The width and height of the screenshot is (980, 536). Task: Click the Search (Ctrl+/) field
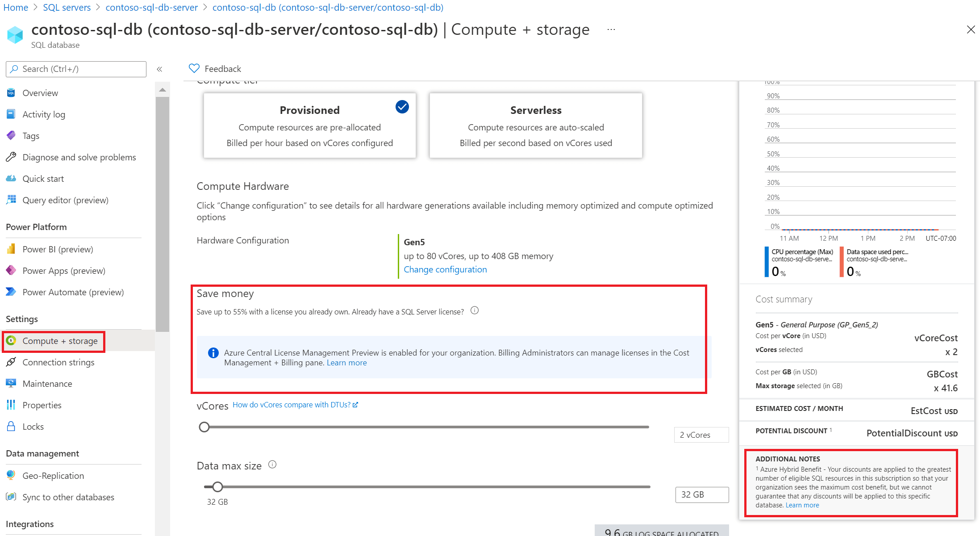(76, 69)
